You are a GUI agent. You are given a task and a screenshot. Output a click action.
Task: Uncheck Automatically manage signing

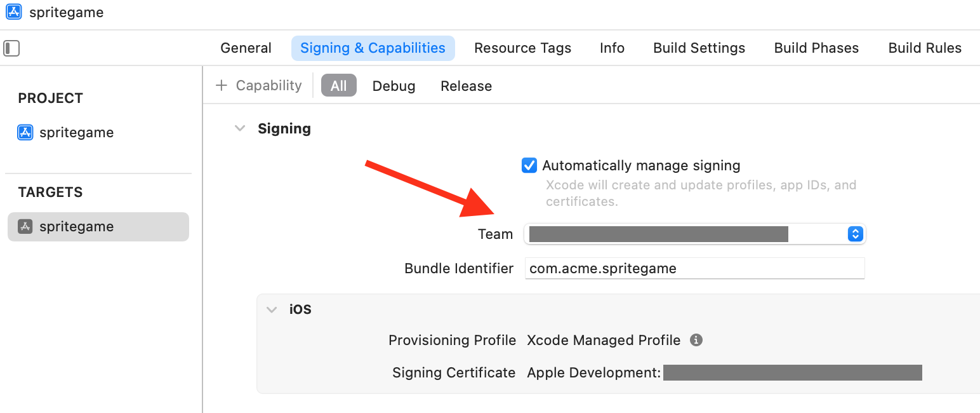pyautogui.click(x=529, y=165)
